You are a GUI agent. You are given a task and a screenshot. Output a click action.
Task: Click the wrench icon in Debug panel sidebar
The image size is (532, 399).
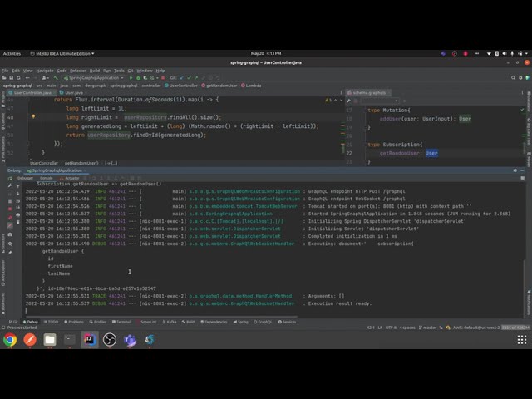pos(10,185)
